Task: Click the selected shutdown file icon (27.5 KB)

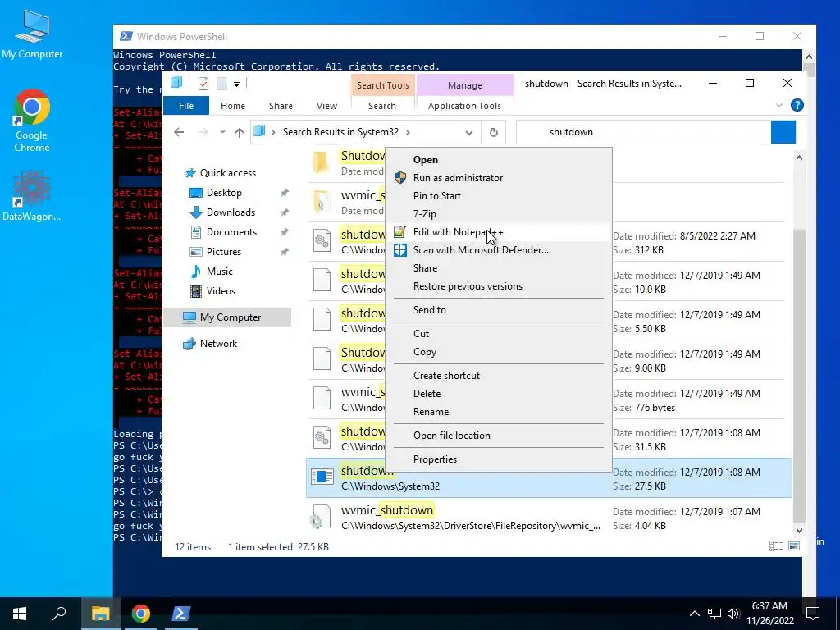Action: [322, 477]
